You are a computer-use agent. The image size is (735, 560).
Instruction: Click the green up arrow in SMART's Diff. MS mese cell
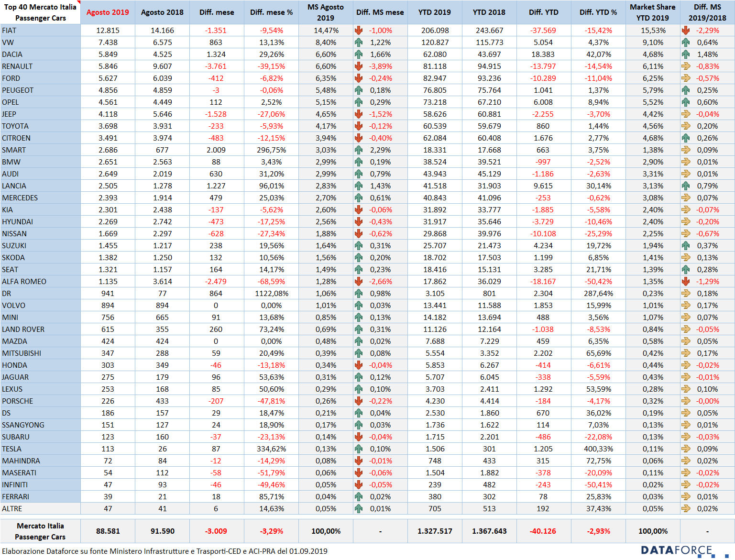(359, 150)
